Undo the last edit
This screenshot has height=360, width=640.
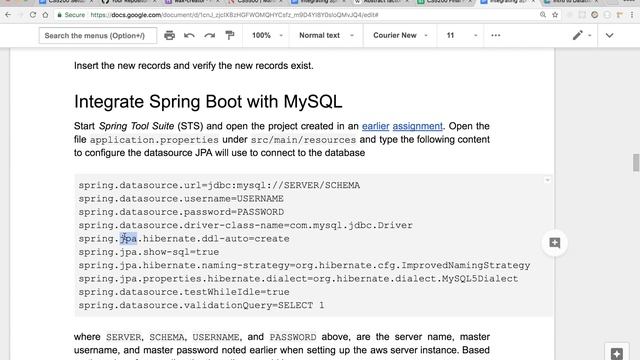pyautogui.click(x=189, y=36)
